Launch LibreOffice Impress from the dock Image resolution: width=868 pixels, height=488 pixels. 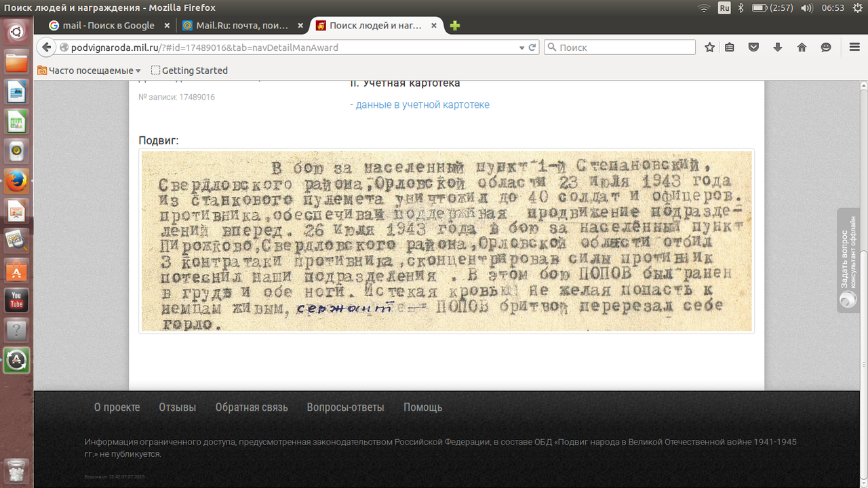coord(16,211)
